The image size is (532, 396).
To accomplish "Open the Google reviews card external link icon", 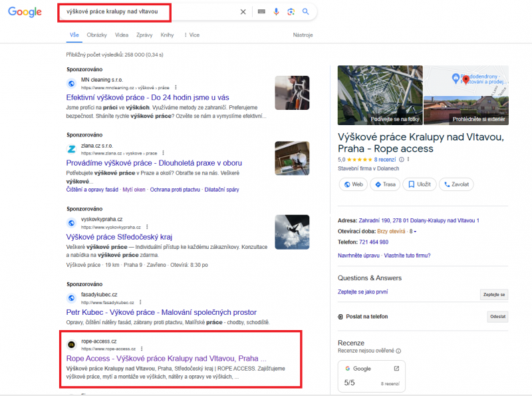I will pos(396,369).
